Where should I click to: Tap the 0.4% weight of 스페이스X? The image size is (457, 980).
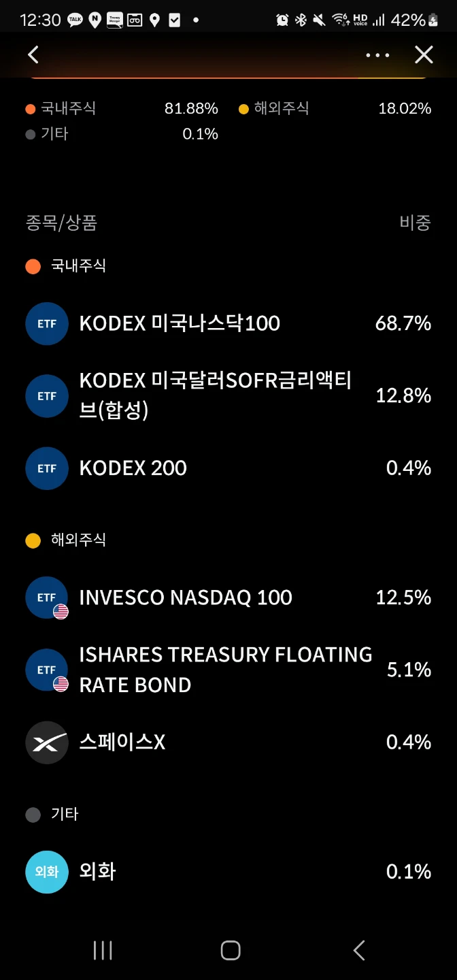coord(409,742)
